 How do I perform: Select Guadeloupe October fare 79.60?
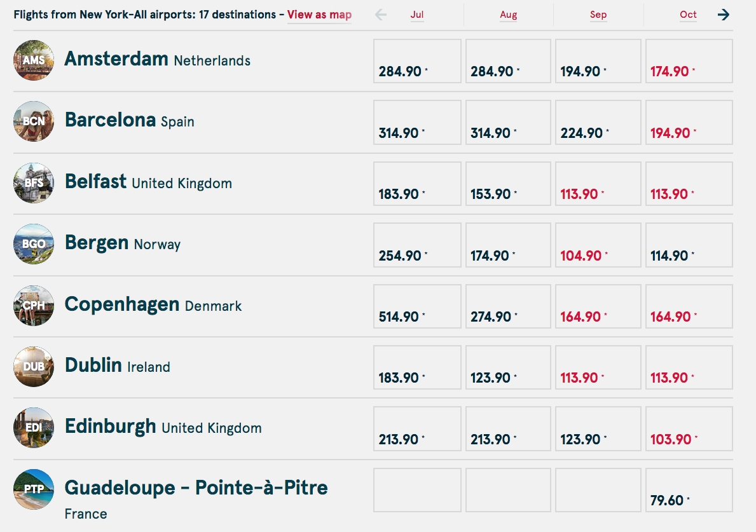pyautogui.click(x=689, y=490)
